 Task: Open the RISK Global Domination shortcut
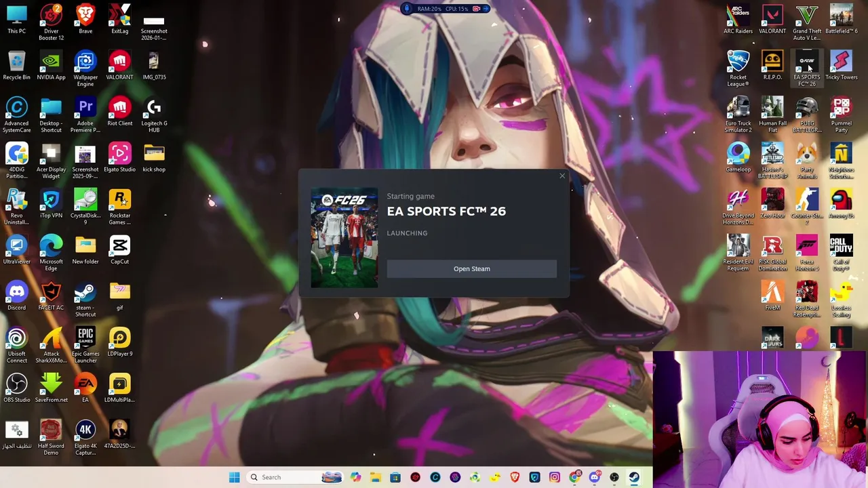click(x=772, y=253)
